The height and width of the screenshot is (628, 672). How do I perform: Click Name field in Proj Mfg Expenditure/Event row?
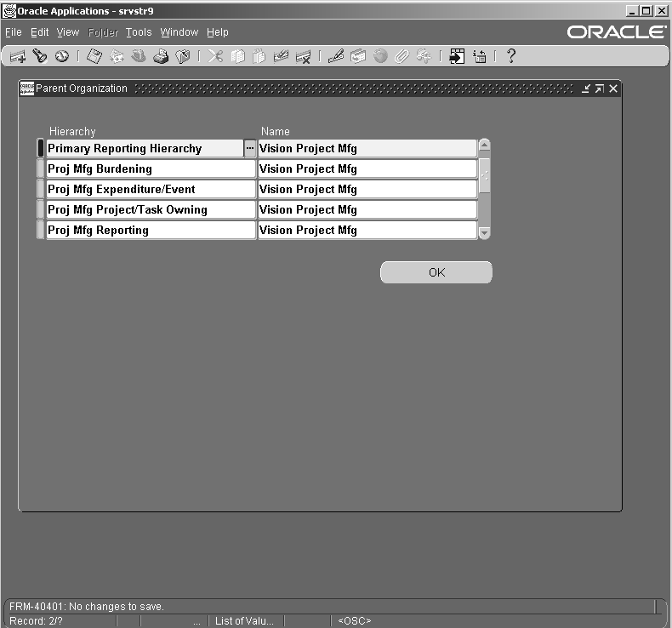(367, 189)
